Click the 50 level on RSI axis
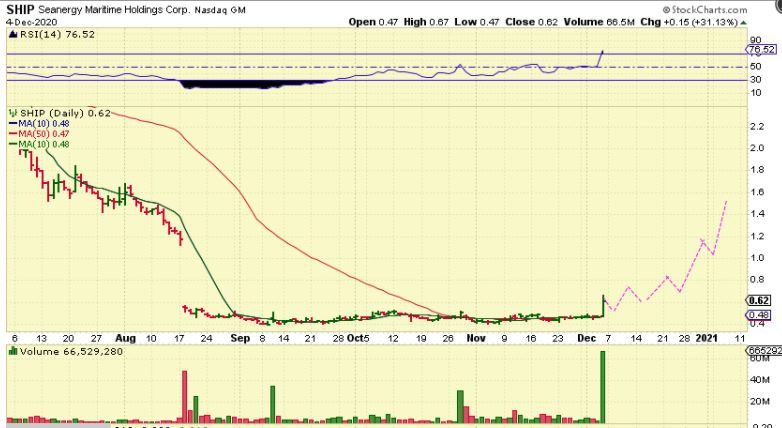Viewport: 782px width, 428px height. point(755,66)
